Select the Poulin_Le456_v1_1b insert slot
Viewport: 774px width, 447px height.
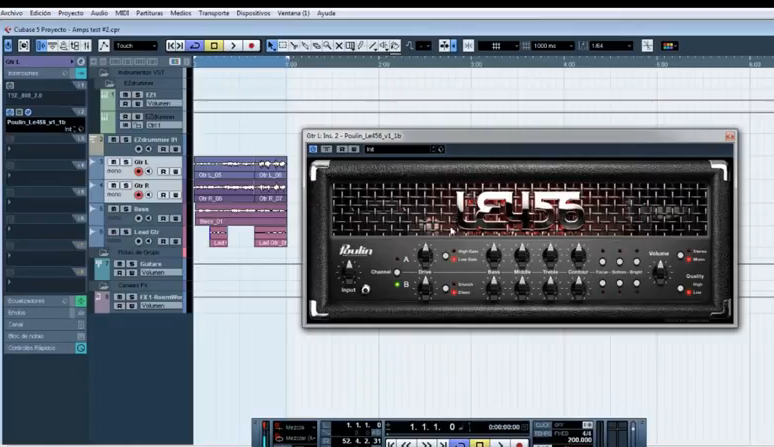pyautogui.click(x=45, y=125)
